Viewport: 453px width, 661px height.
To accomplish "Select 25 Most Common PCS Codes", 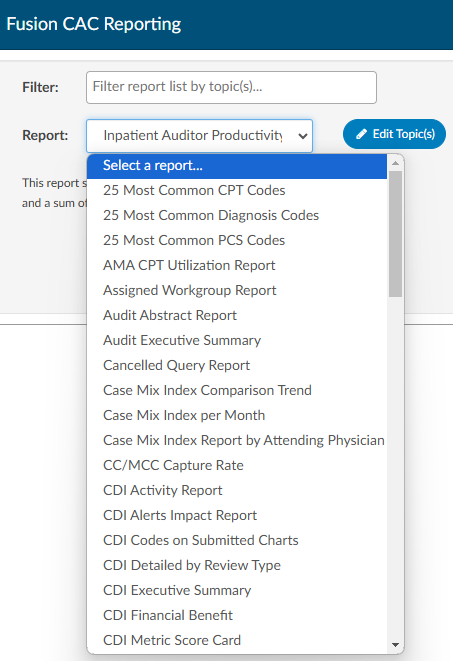I will point(237,240).
